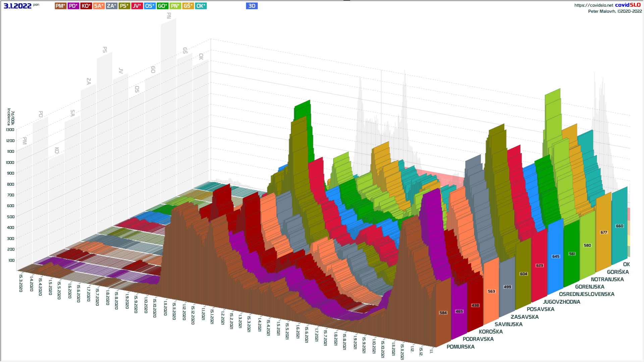
Task: Select the OK teal region button
Action: (x=201, y=6)
